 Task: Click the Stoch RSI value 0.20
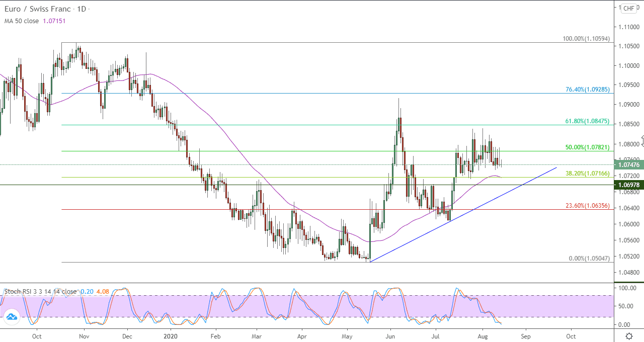(87, 291)
